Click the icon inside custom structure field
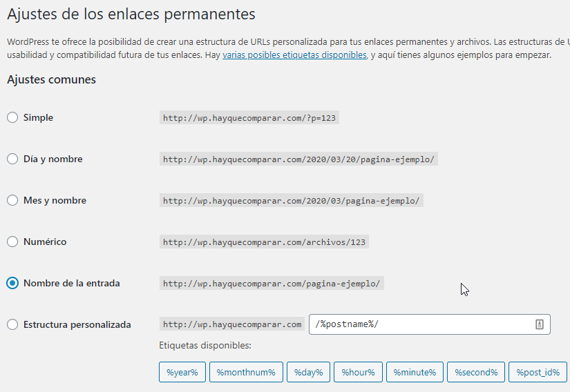570x392 pixels. pos(540,324)
